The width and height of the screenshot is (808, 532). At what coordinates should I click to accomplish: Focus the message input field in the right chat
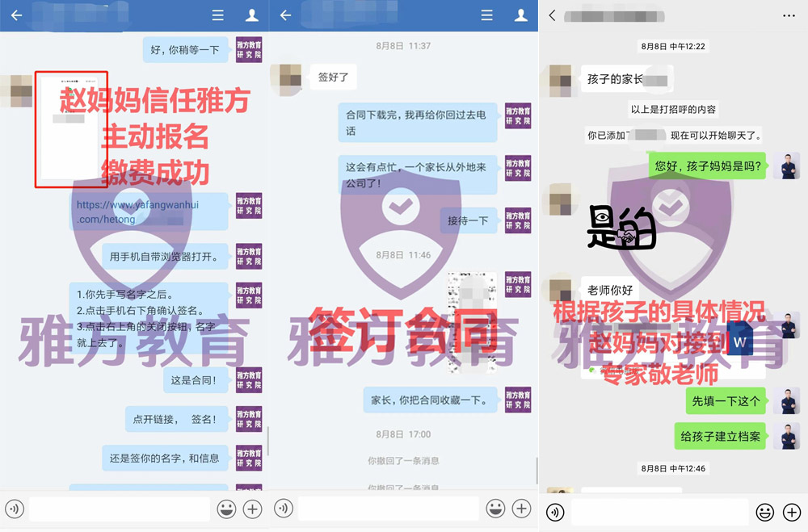tap(659, 512)
